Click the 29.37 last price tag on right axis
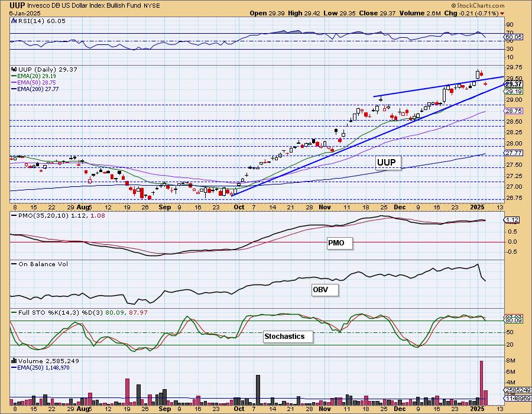The width and height of the screenshot is (532, 414). point(514,85)
